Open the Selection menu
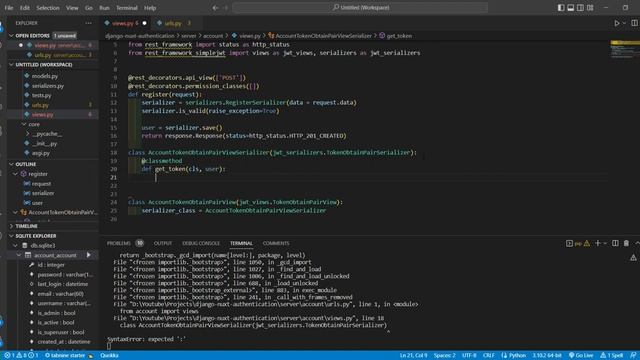Image resolution: width=640 pixels, height=360 pixels. coord(48,8)
